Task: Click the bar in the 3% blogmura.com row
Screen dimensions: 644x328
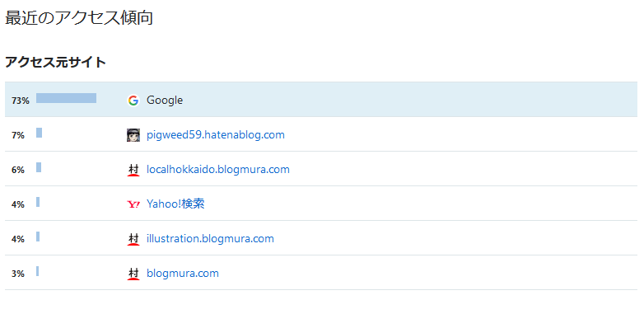Action: (37, 271)
